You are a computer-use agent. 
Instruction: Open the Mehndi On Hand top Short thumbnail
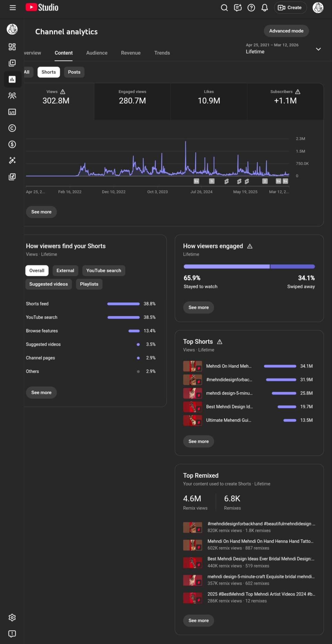(193, 366)
